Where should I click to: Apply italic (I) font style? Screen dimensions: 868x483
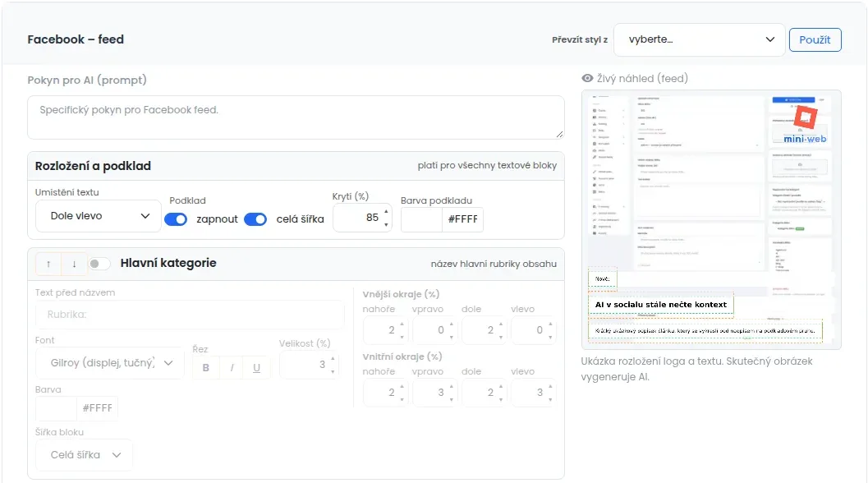point(232,368)
